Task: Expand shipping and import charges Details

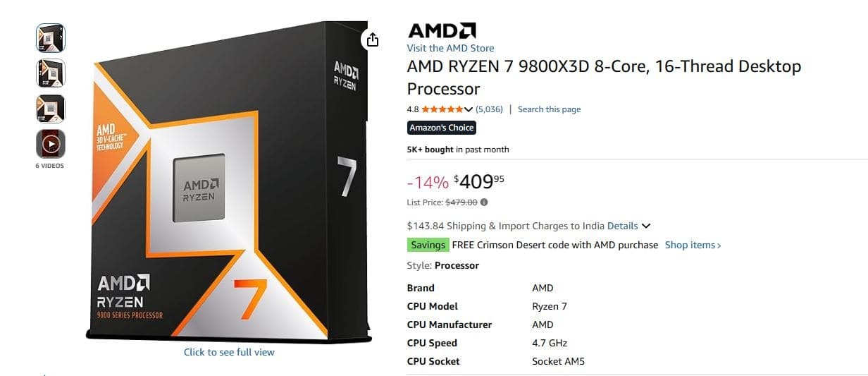Action: pyautogui.click(x=628, y=226)
